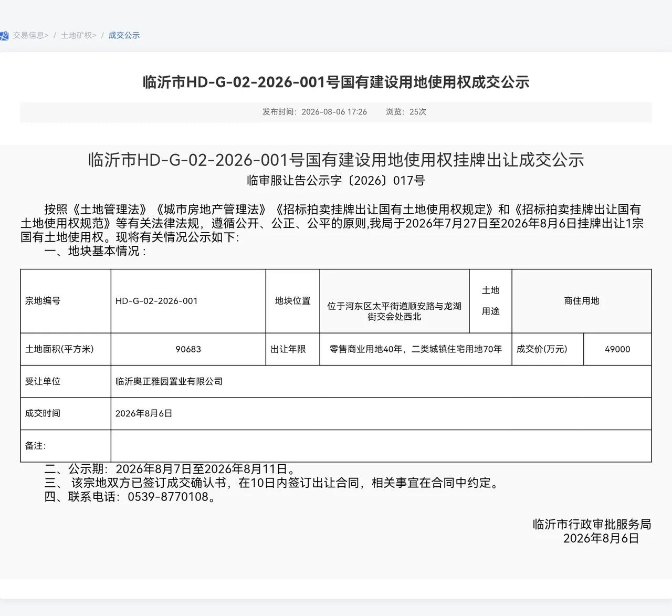Click the 临沂市行政审批服务局 signature
The height and width of the screenshot is (616, 672).
click(x=592, y=524)
